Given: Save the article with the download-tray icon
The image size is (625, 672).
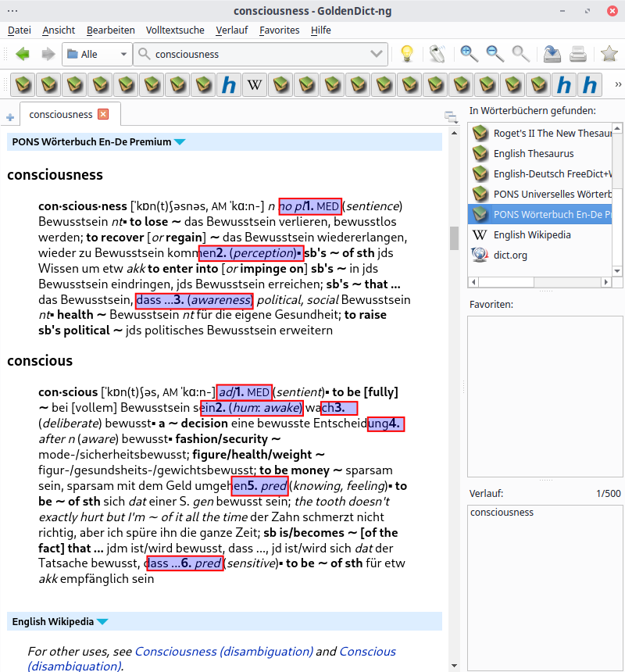Looking at the screenshot, I should point(552,54).
